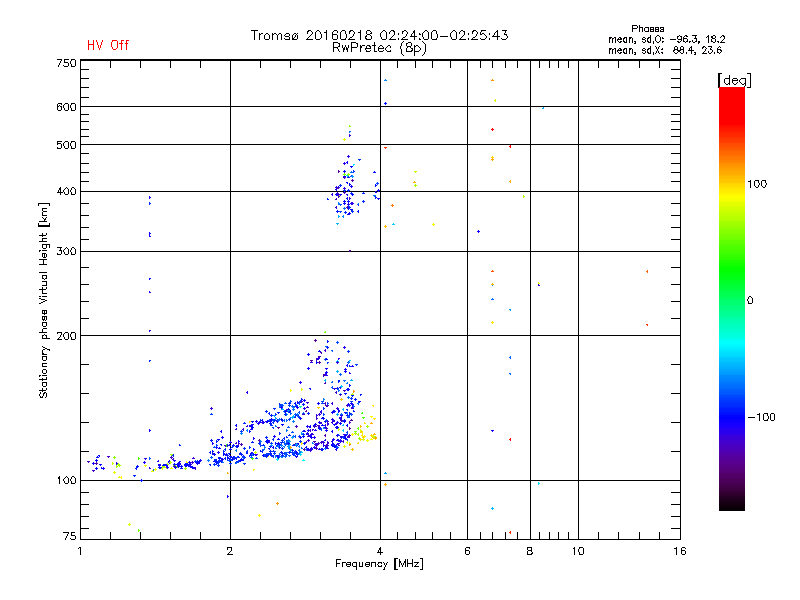Screen dimensions: 800x600
Task: Select the plot title "Tromsø 20160218 02:24:00-02:25:43"
Action: click(x=380, y=35)
